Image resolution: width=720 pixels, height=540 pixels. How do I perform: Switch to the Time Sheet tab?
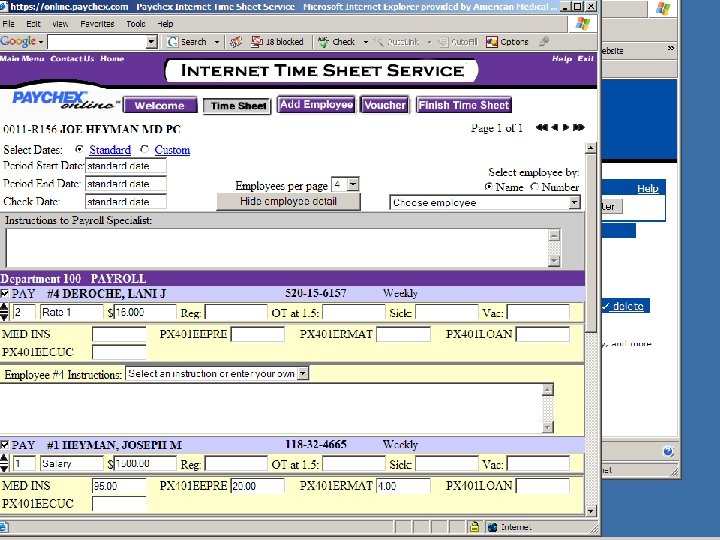[x=237, y=106]
